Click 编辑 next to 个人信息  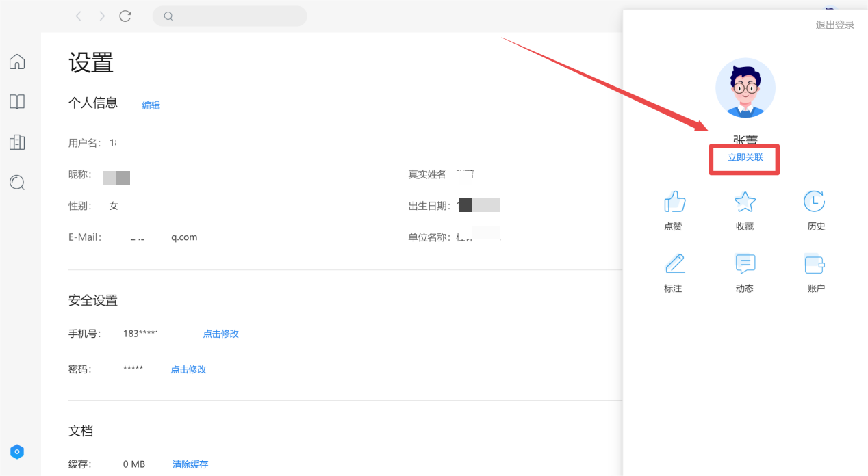click(151, 105)
